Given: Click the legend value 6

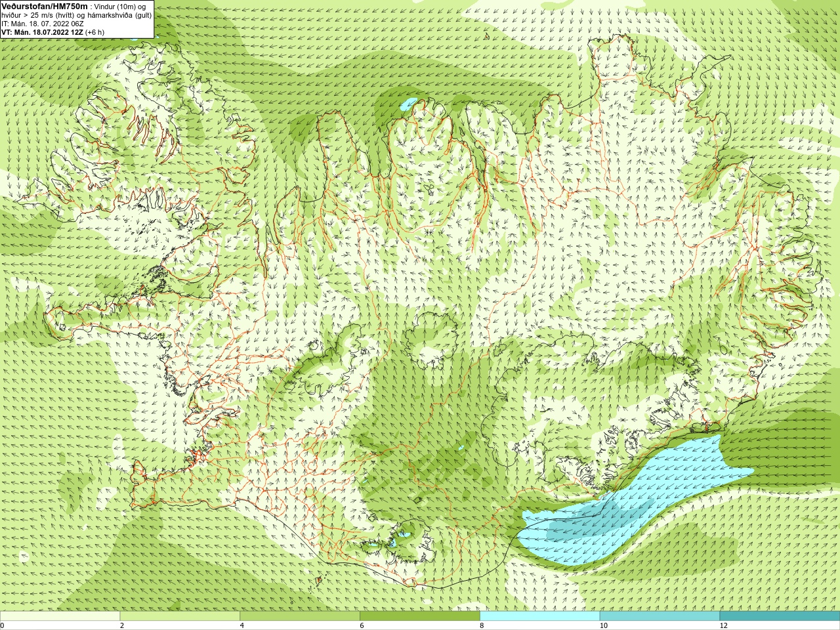Looking at the screenshot, I should [362, 625].
